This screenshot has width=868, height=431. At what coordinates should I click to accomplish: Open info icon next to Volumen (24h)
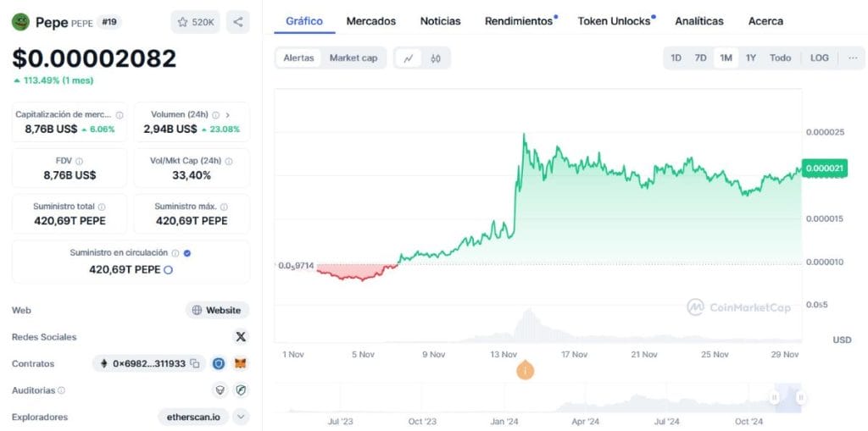pyautogui.click(x=215, y=115)
